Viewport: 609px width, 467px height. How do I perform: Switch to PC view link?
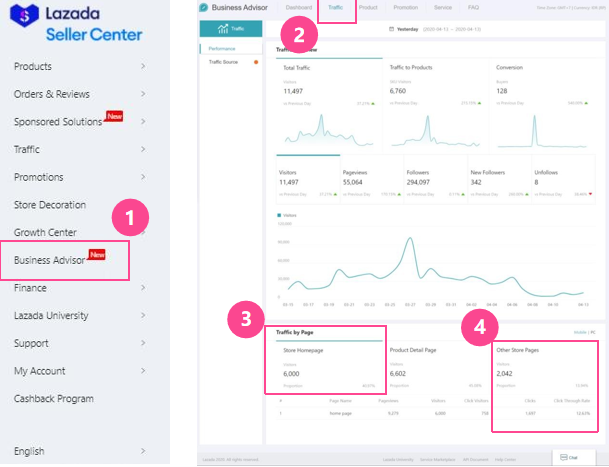pyautogui.click(x=593, y=332)
